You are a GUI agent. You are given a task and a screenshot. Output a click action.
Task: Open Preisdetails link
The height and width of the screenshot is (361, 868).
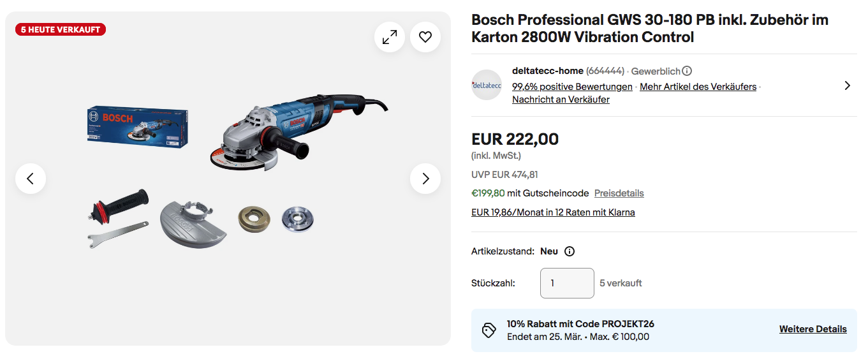[x=619, y=193]
